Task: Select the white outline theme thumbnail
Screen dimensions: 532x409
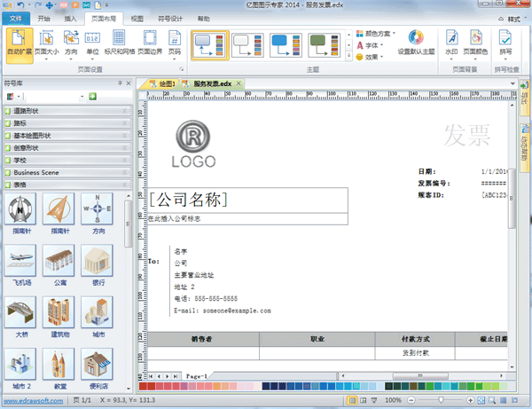Action: (x=248, y=45)
